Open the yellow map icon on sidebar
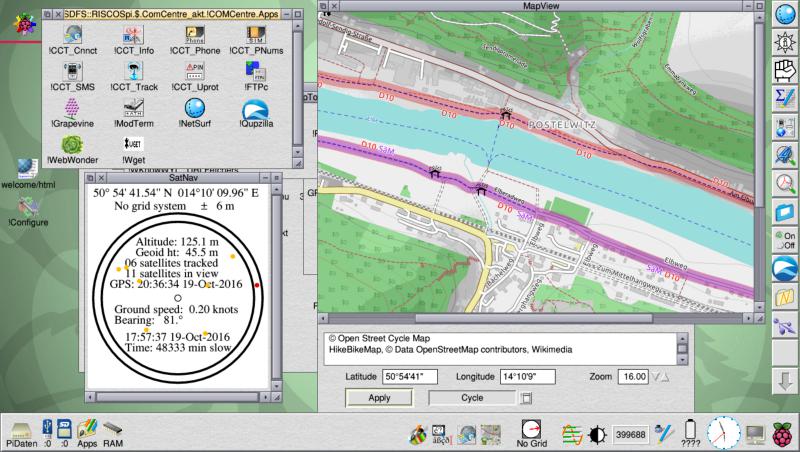800x452 pixels. [785, 296]
